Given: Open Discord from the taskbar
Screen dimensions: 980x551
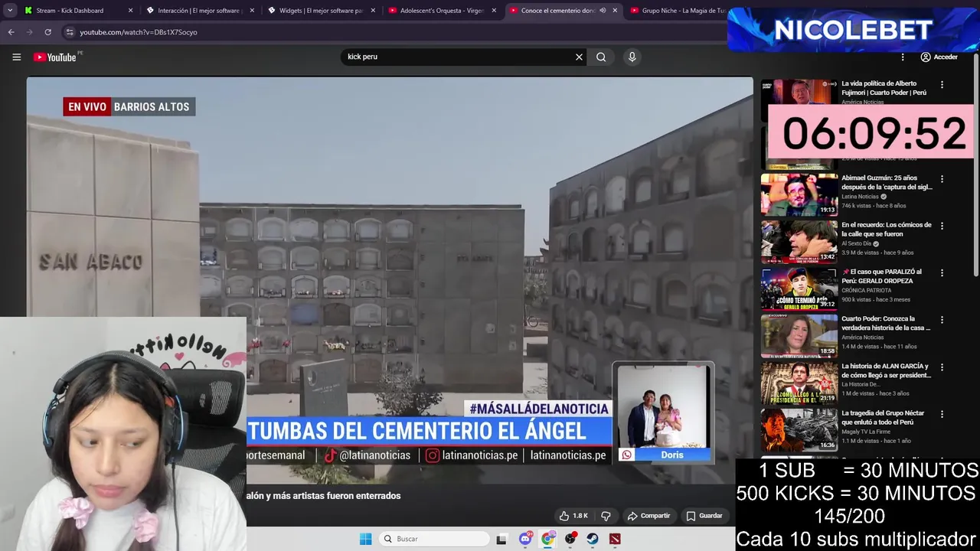Looking at the screenshot, I should coord(525,539).
